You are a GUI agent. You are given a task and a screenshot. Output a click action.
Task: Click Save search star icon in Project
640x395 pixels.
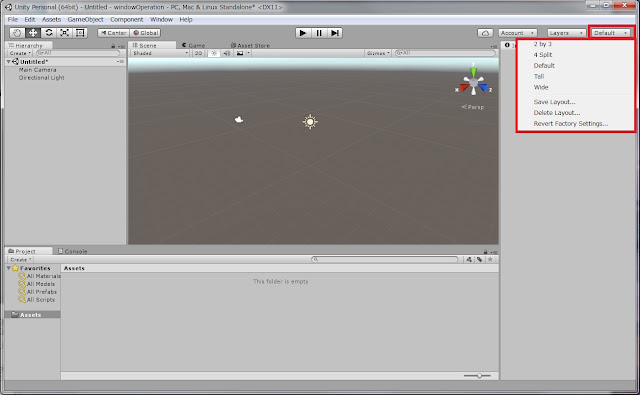pos(490,260)
